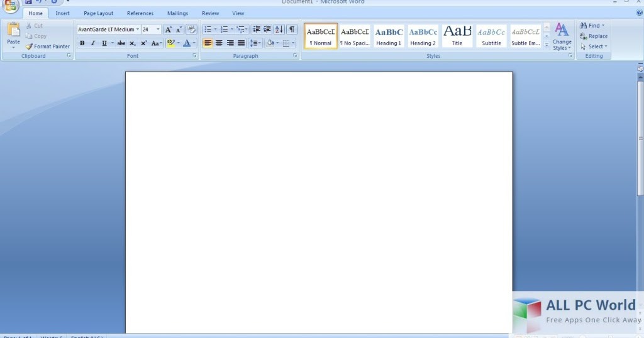Increase paragraph indent
The height and width of the screenshot is (338, 644).
(267, 30)
